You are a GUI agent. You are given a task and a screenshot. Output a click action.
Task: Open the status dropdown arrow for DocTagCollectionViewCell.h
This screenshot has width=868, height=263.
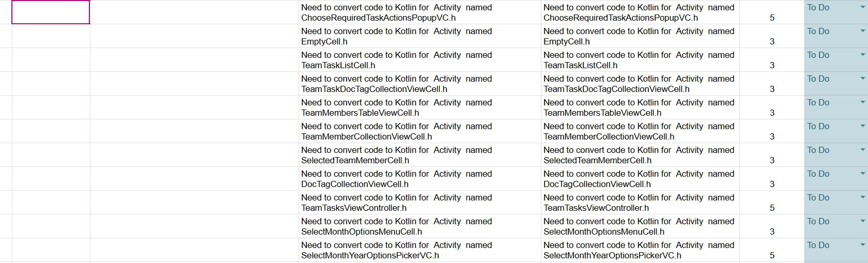click(862, 174)
